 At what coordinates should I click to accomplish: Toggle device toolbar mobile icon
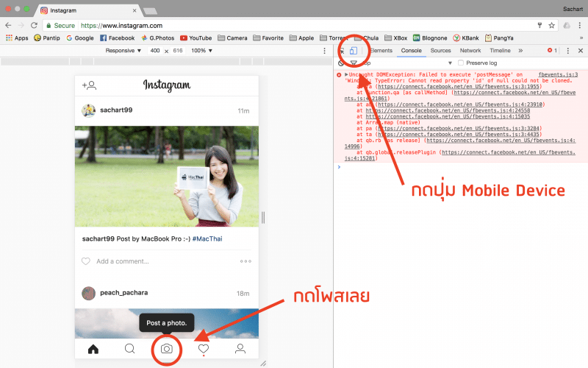pyautogui.click(x=354, y=51)
